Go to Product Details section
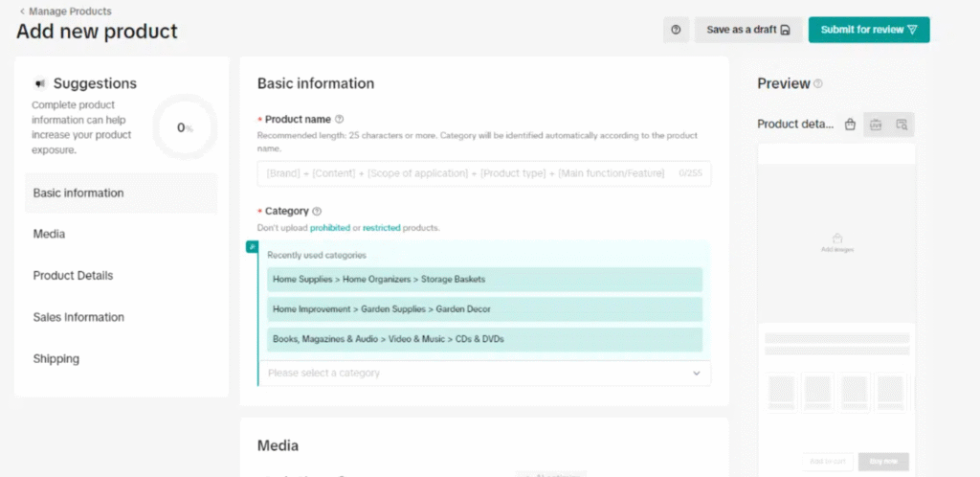Viewport: 980px width, 477px height. pyautogui.click(x=73, y=276)
